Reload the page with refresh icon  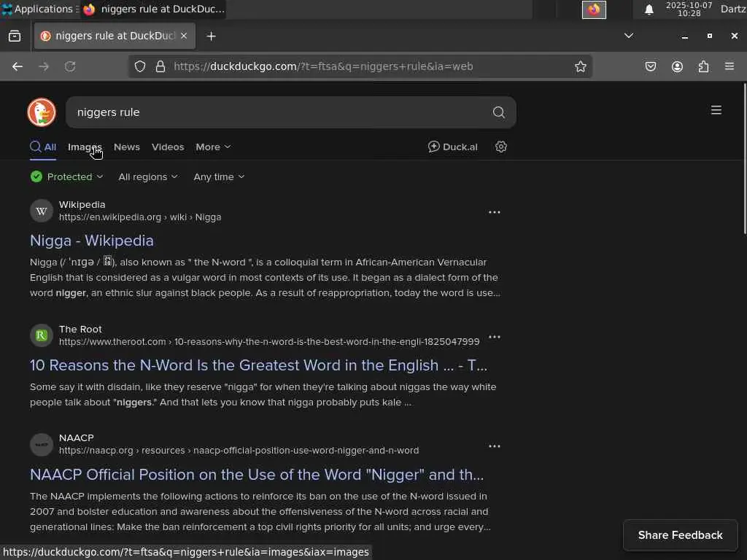(x=70, y=66)
